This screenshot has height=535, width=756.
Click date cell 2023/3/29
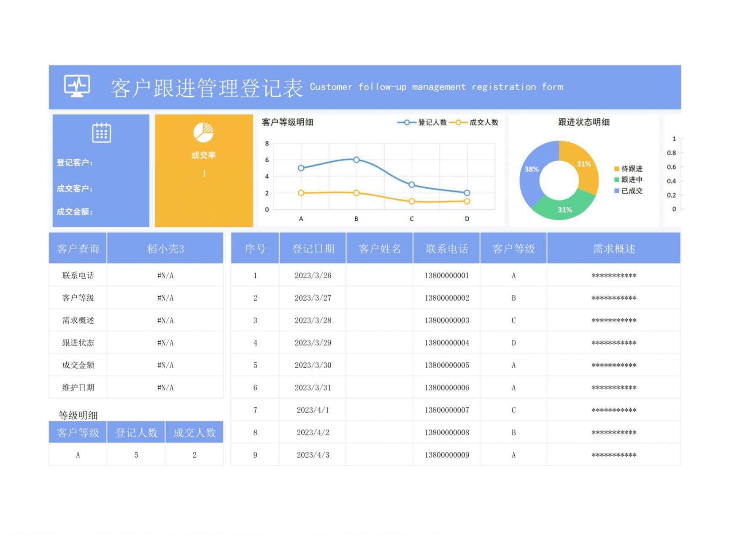313,342
